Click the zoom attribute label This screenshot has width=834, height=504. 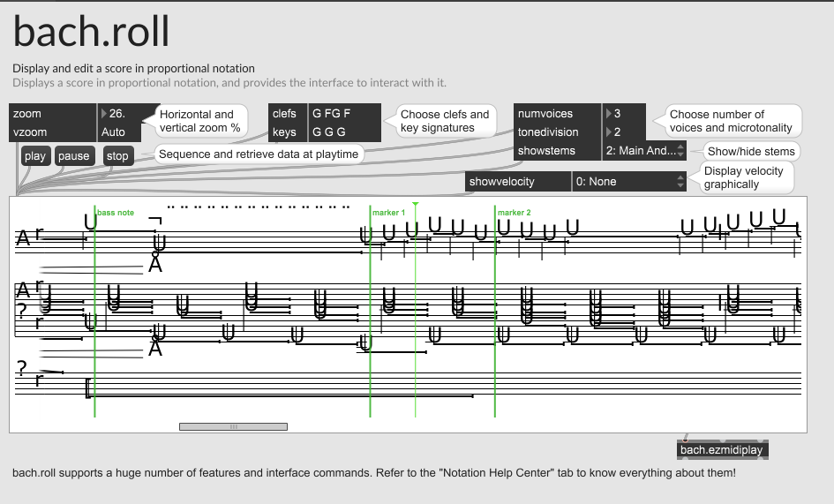click(27, 113)
